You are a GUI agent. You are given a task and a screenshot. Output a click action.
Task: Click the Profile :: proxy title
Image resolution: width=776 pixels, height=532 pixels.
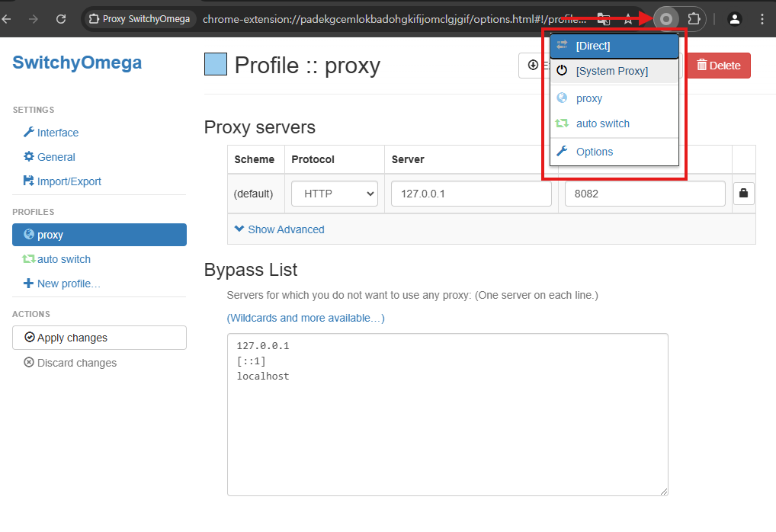click(307, 66)
